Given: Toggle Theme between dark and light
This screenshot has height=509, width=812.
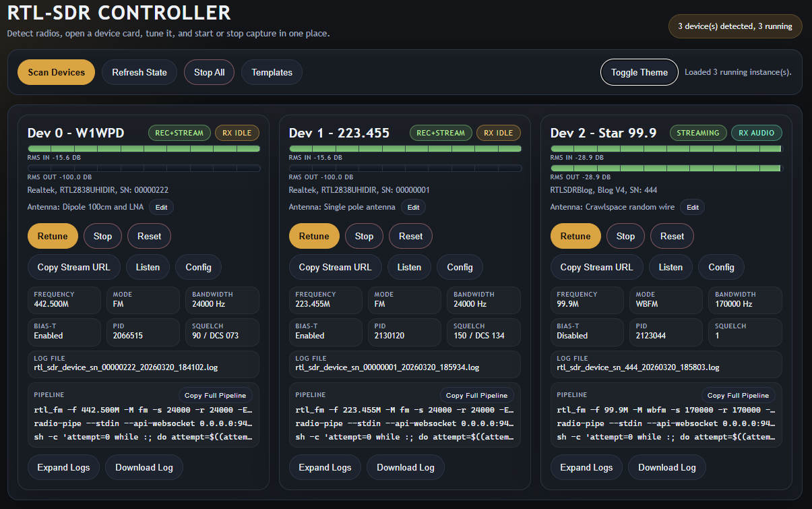Looking at the screenshot, I should 639,72.
